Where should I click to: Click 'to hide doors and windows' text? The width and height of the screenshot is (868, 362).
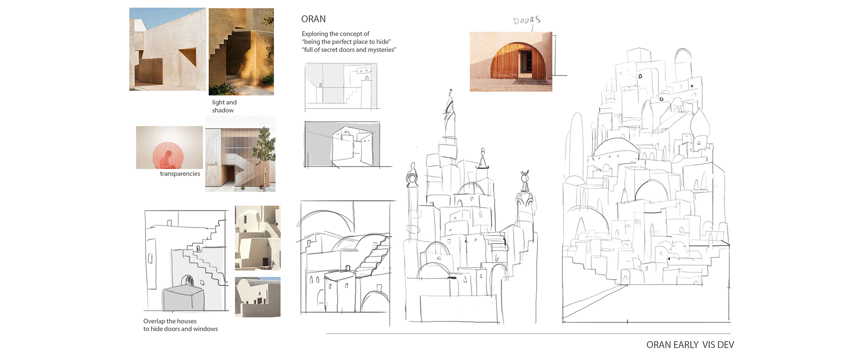pos(180,329)
